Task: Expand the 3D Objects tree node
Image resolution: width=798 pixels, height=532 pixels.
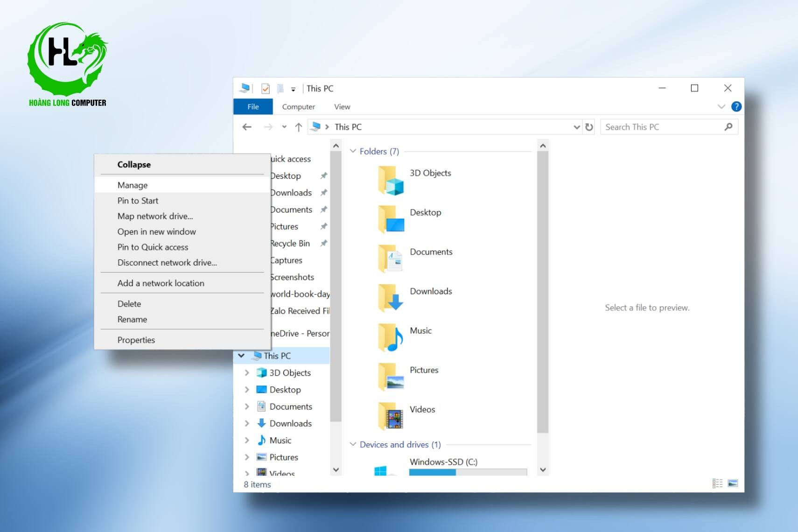Action: click(247, 372)
